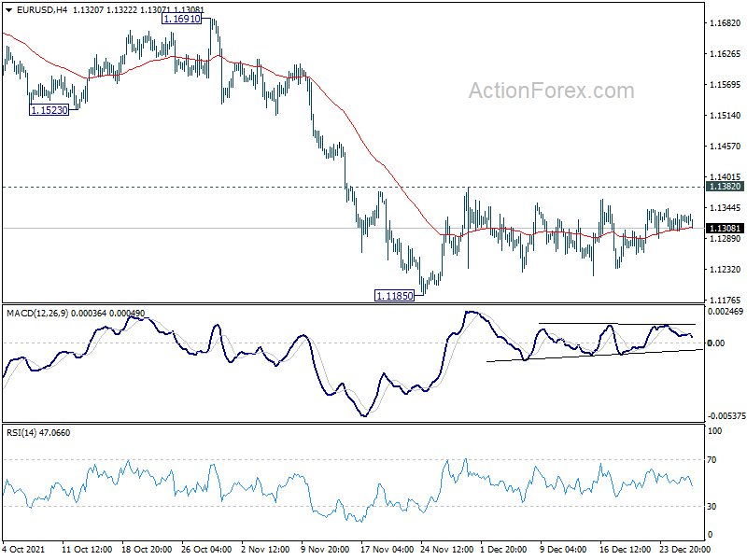Click the 26 Oct 04:00 time label

(206, 549)
